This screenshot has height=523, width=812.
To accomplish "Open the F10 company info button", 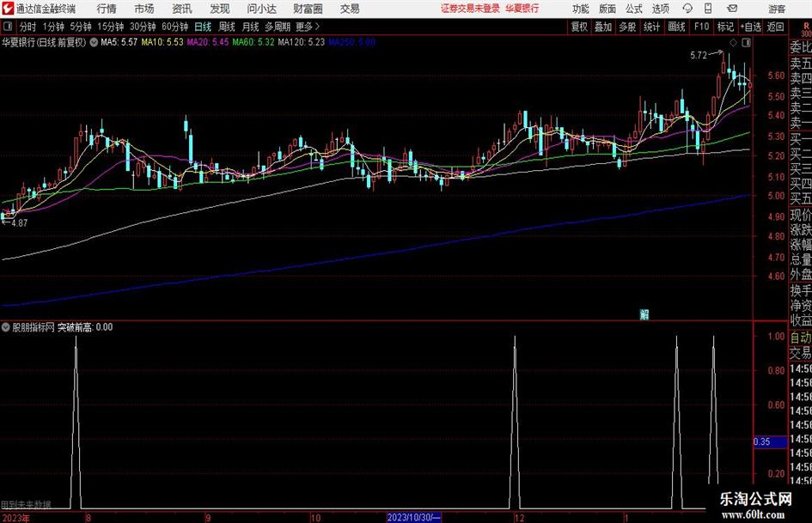I will coord(701,27).
